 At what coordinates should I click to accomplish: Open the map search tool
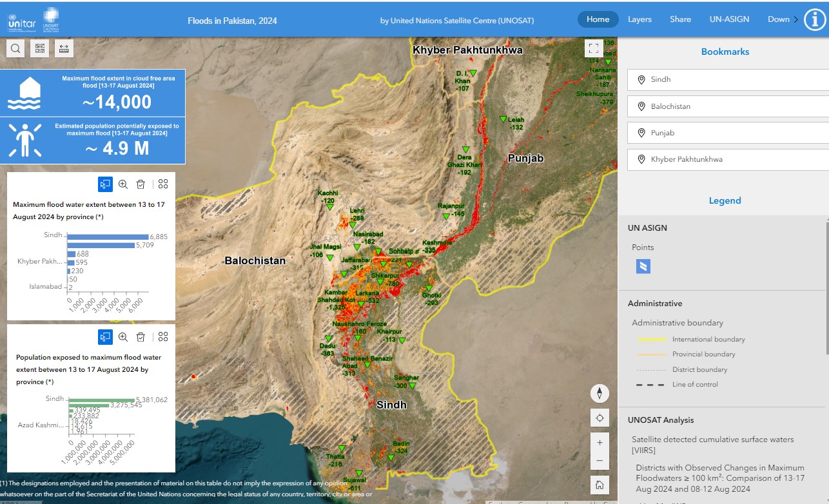pyautogui.click(x=15, y=48)
